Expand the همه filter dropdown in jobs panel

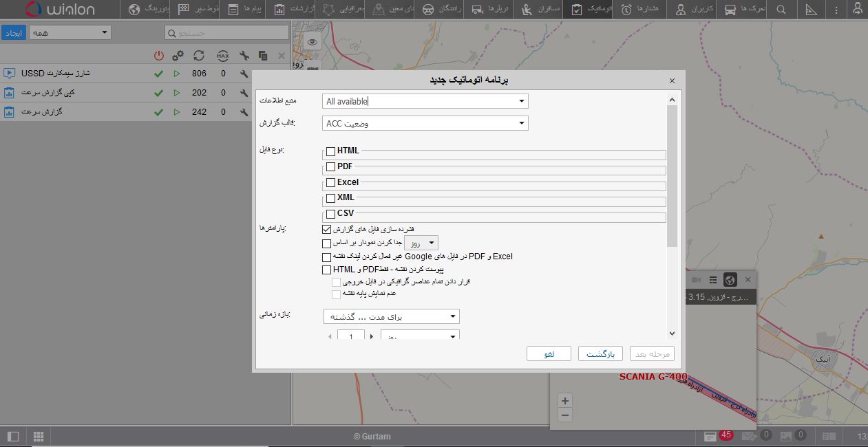70,32
